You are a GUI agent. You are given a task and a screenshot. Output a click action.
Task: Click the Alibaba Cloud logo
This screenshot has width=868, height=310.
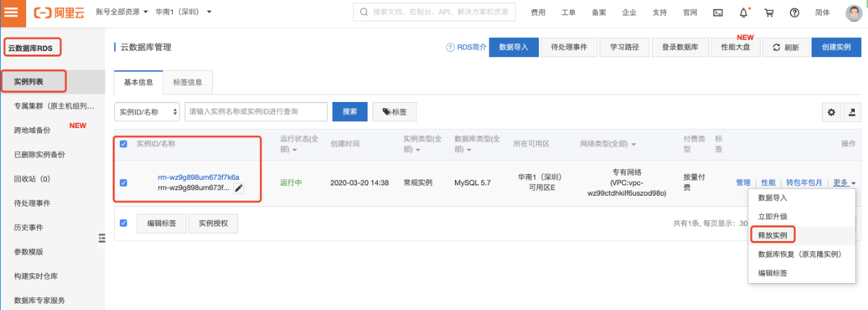pyautogui.click(x=60, y=12)
